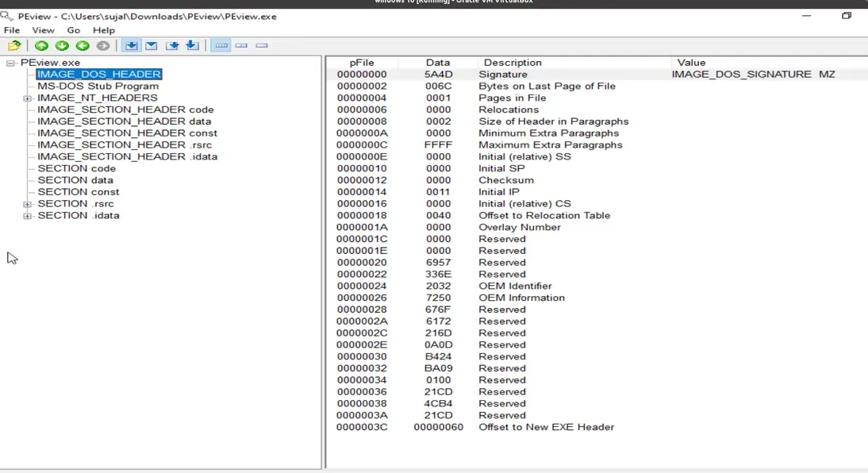Expand the IMAGE_NT_HEADERS tree node

[x=27, y=98]
